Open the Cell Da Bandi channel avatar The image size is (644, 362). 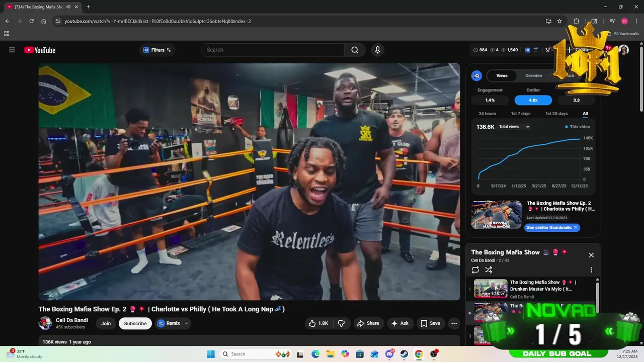tap(45, 323)
